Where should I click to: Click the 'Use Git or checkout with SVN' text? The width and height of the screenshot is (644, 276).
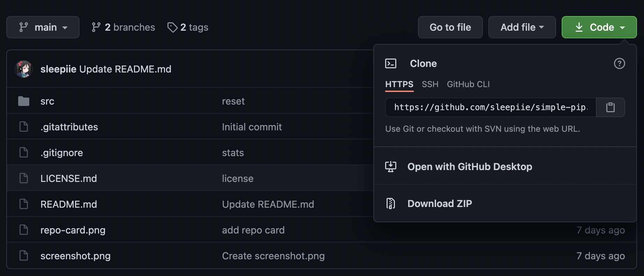482,129
